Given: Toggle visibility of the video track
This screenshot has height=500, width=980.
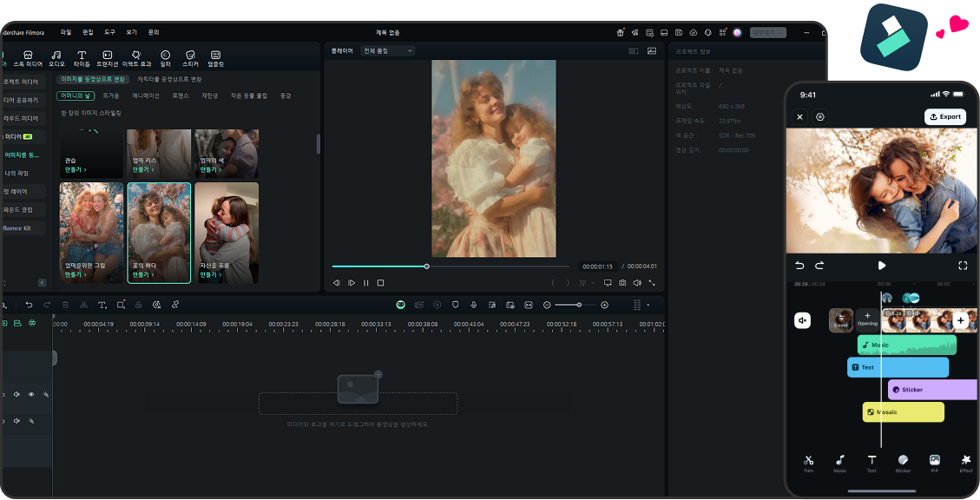Looking at the screenshot, I should [x=31, y=394].
